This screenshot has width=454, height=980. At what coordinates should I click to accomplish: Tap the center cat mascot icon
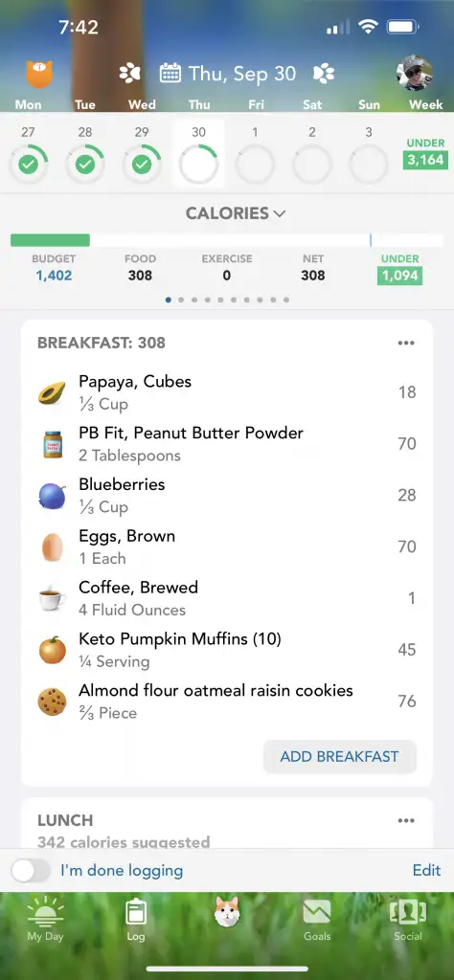coord(227,913)
